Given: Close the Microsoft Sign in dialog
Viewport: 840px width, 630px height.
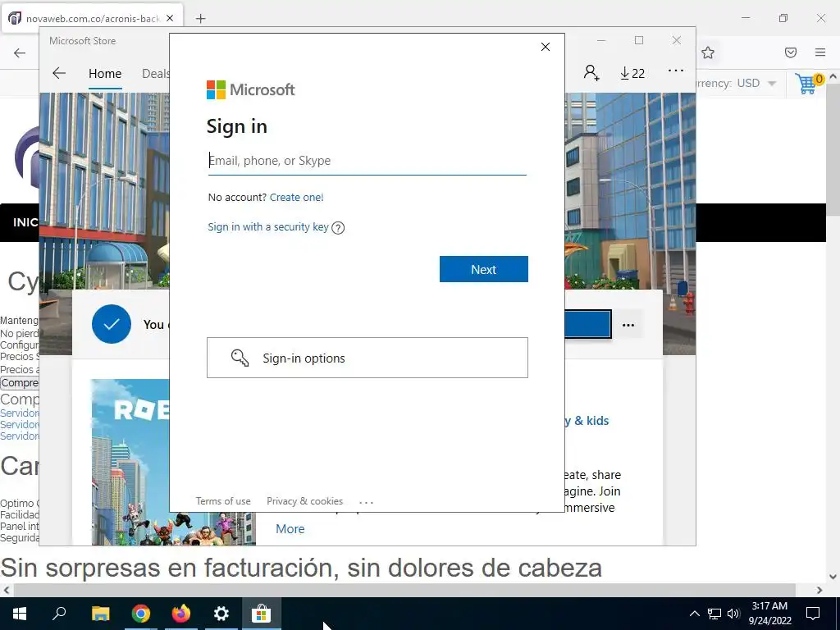Looking at the screenshot, I should [546, 47].
